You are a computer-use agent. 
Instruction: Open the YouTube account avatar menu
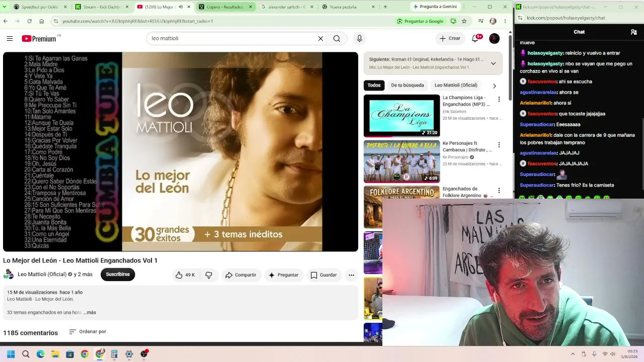point(495,39)
